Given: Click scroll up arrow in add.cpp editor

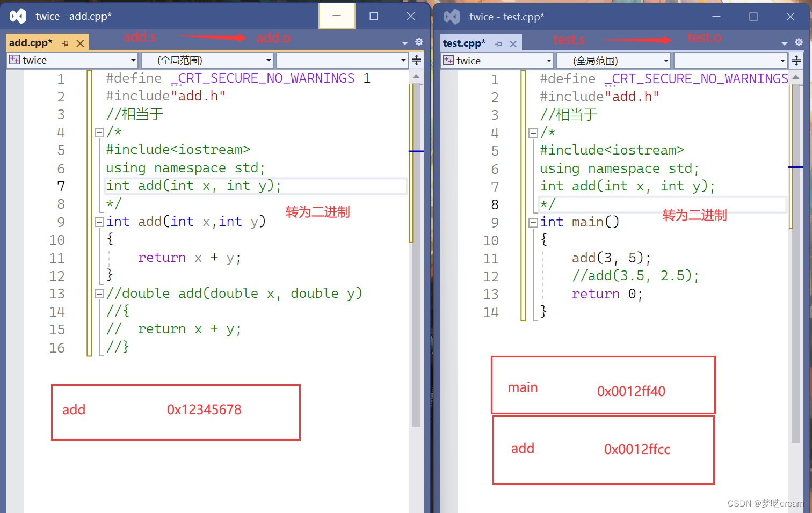Looking at the screenshot, I should 416,77.
